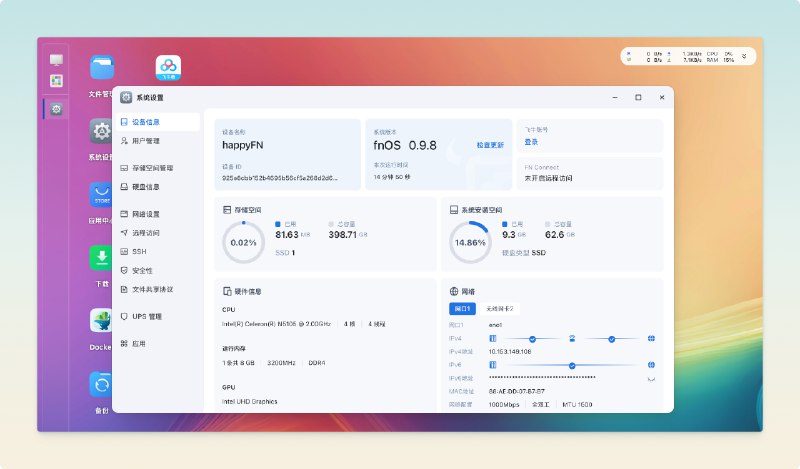800x469 pixels.
Task: Click the system settings gear in left dock
Action: (x=57, y=108)
